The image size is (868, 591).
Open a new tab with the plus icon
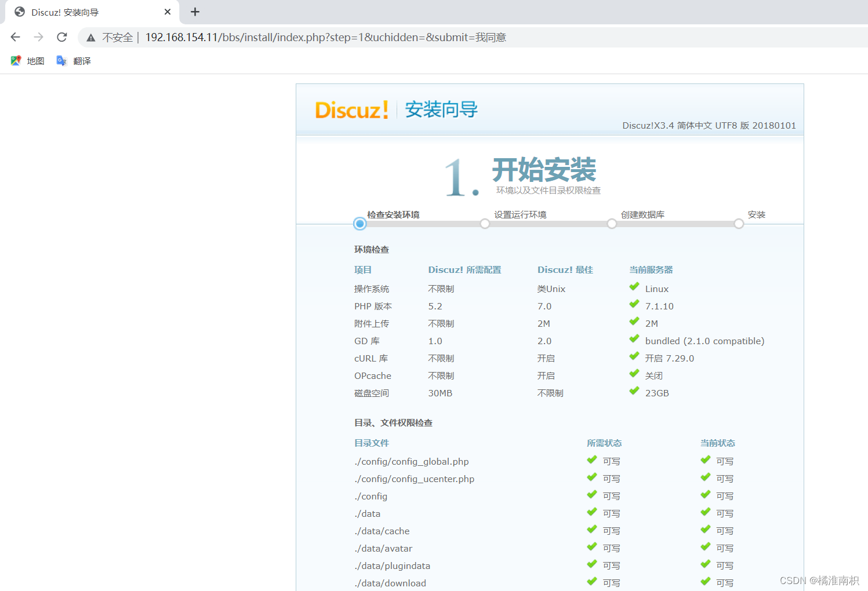[x=195, y=12]
